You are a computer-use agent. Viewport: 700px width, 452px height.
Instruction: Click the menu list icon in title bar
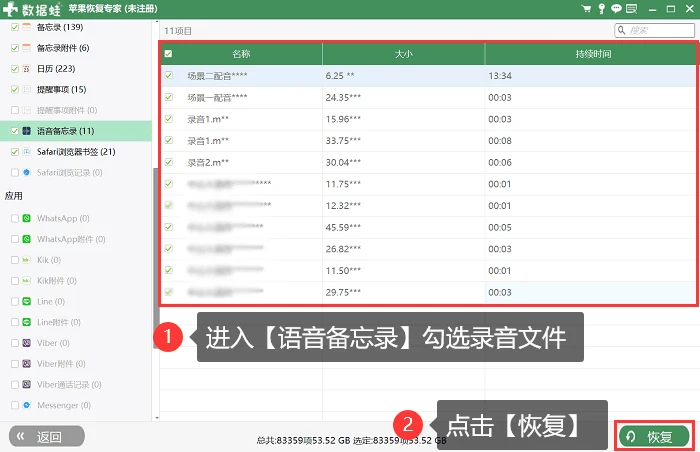631,8
